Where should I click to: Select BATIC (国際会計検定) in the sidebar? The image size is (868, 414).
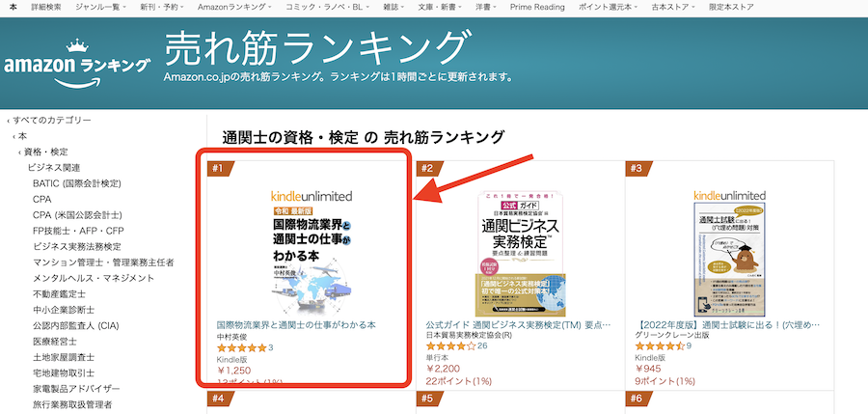click(76, 183)
